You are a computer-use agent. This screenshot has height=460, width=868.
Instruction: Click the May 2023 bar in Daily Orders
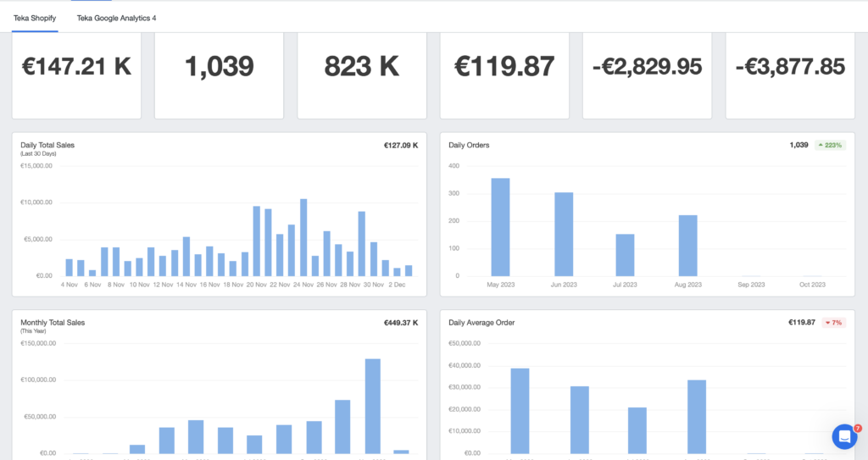[500, 227]
